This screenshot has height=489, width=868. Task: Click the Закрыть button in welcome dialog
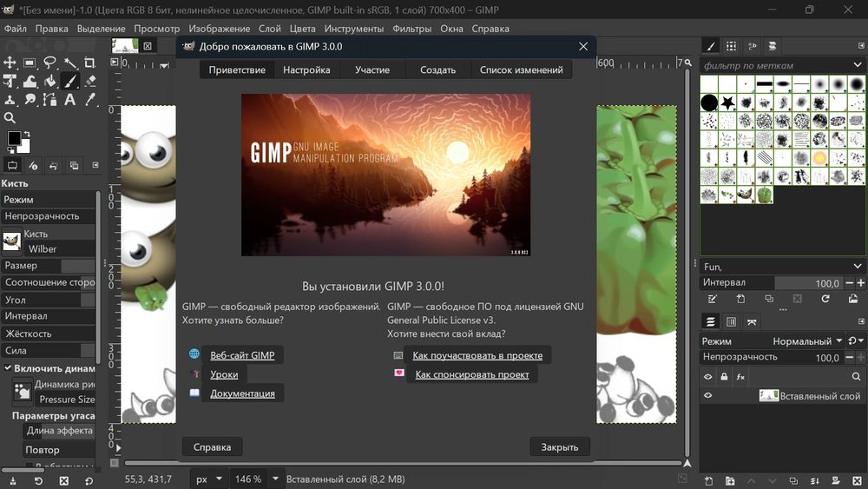[560, 447]
